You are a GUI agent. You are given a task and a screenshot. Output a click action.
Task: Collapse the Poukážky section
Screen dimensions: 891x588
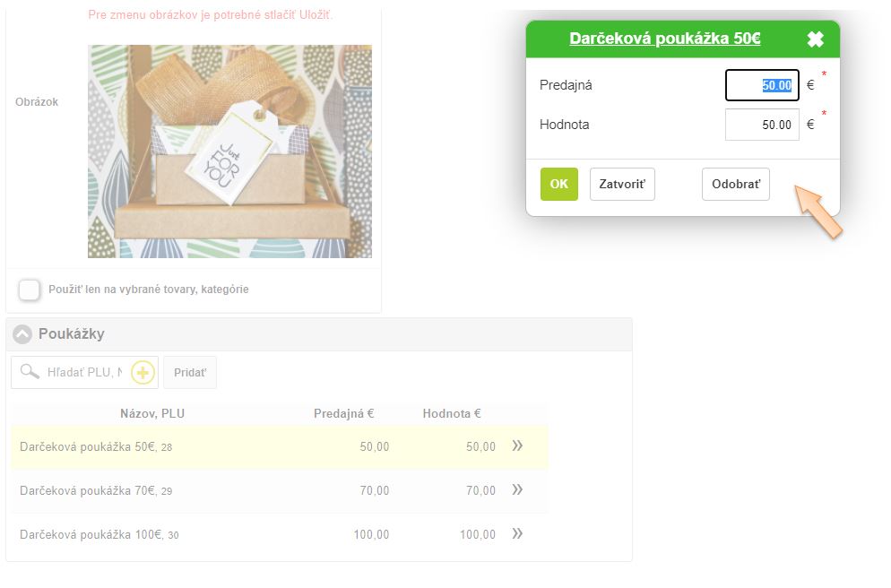pos(23,334)
